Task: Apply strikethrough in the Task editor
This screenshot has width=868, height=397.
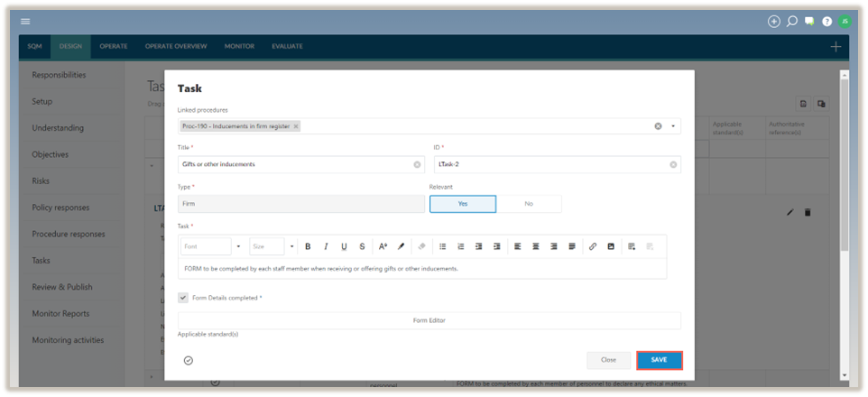Action: pyautogui.click(x=362, y=246)
